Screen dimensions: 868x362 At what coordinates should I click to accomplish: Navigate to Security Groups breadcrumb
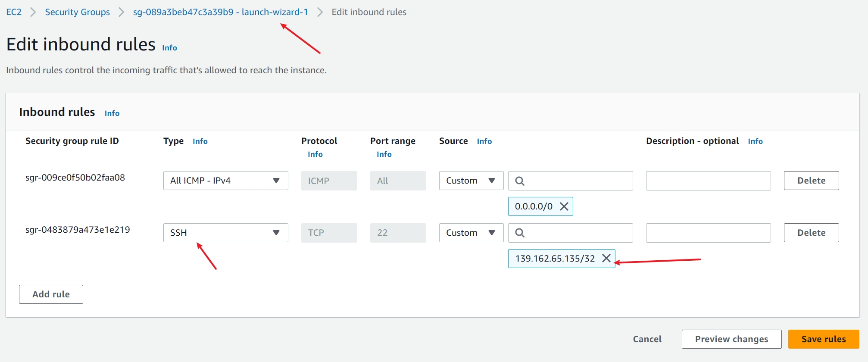pyautogui.click(x=78, y=12)
